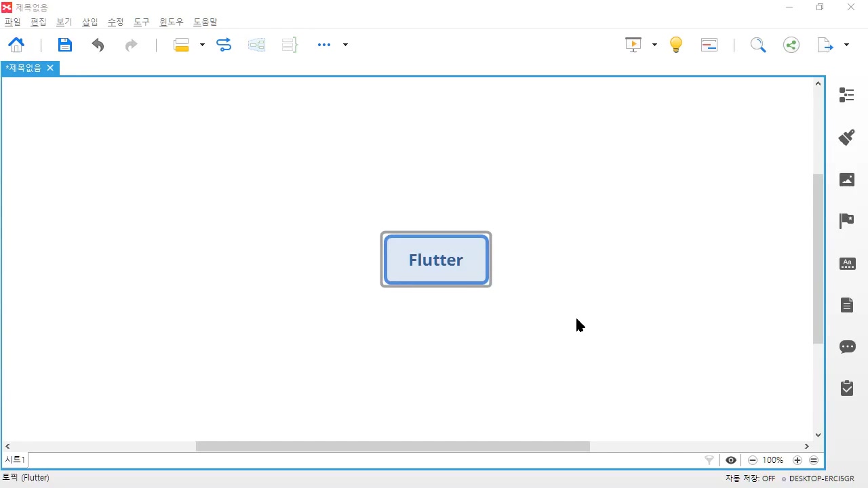
Task: Click the zoom in plus button
Action: click(x=797, y=460)
